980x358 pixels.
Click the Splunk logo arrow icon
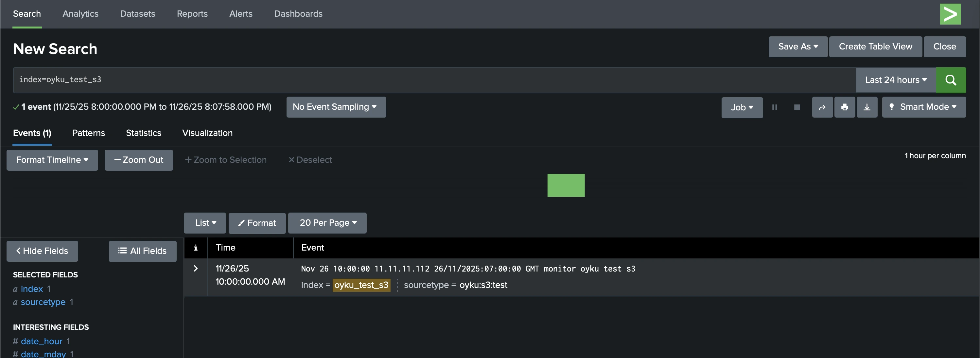[950, 14]
